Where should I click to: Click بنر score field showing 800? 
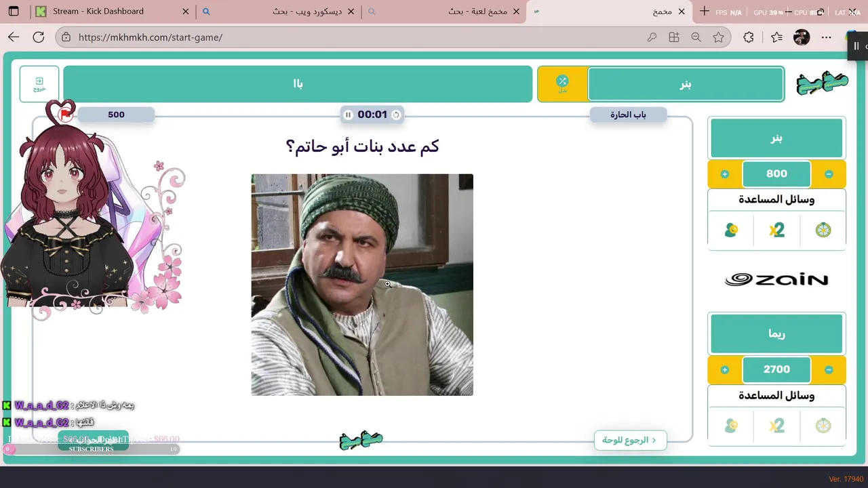tap(776, 174)
